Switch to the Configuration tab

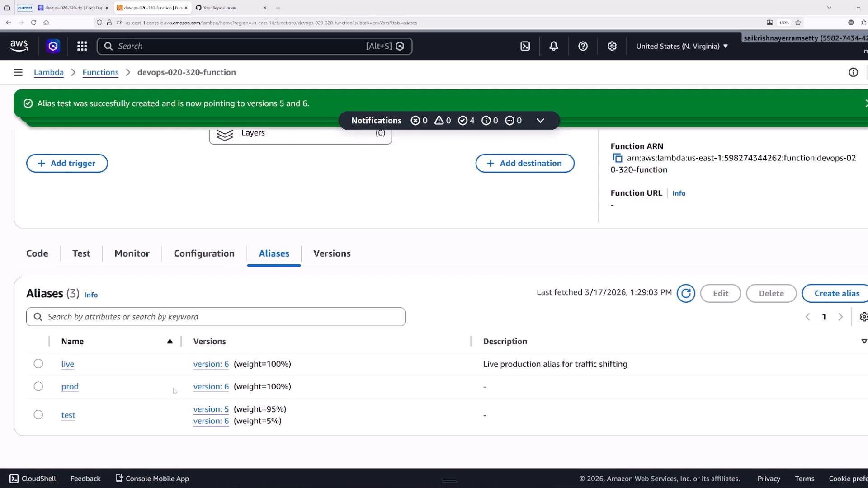pos(204,253)
